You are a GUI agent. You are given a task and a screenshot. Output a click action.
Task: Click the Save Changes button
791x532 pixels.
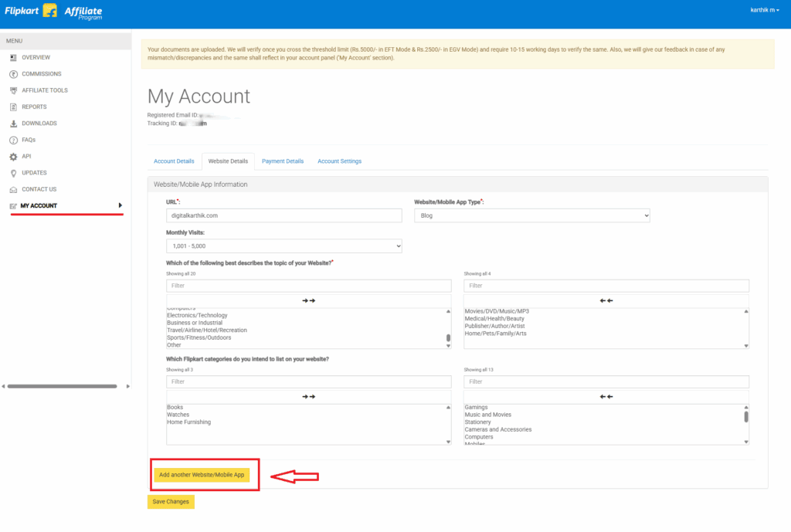point(171,502)
